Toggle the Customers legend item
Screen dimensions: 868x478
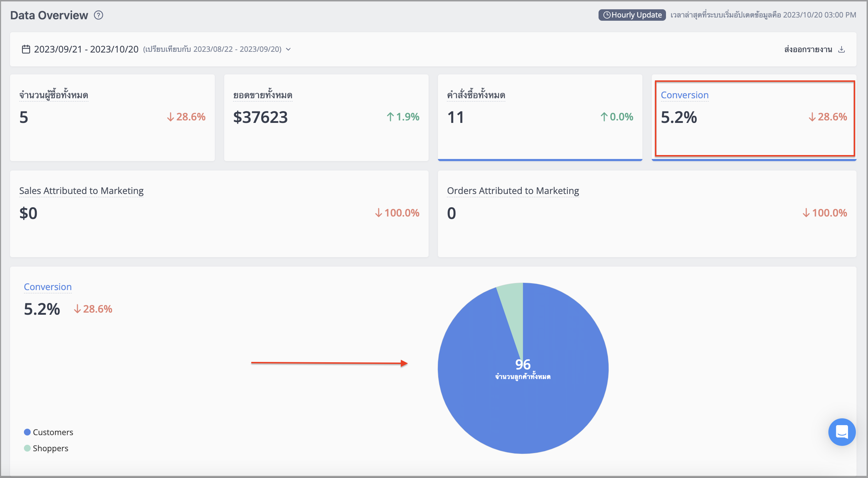coord(49,432)
